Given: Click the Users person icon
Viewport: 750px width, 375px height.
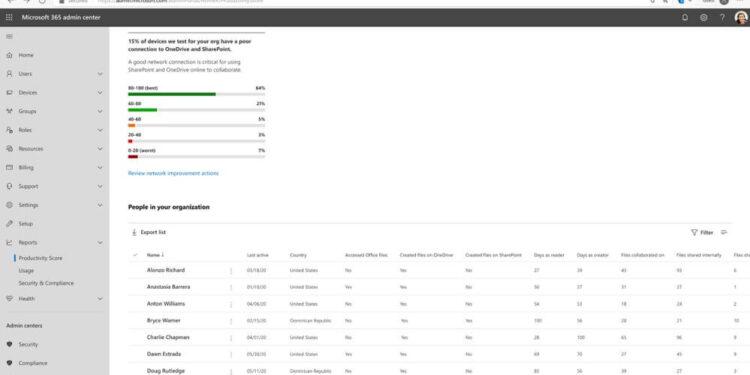Looking at the screenshot, I should tap(9, 74).
